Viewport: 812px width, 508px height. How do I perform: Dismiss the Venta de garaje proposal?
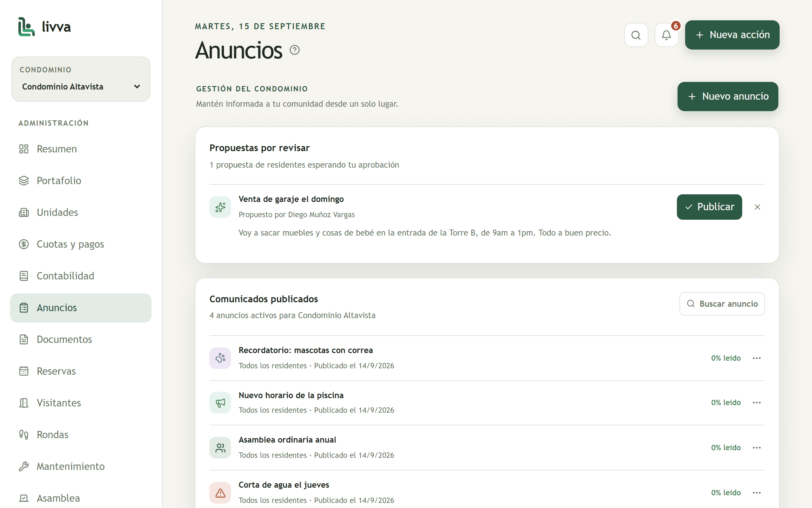click(757, 207)
